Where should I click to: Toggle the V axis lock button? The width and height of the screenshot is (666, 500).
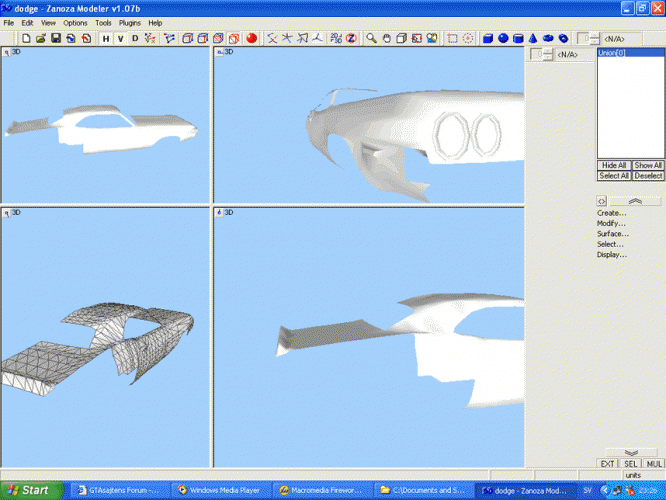pos(121,38)
